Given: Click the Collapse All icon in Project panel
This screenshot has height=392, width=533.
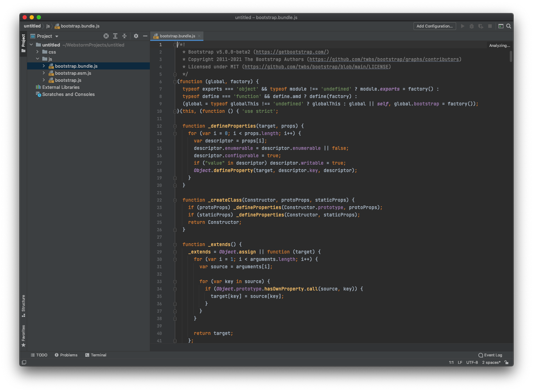Looking at the screenshot, I should point(124,36).
